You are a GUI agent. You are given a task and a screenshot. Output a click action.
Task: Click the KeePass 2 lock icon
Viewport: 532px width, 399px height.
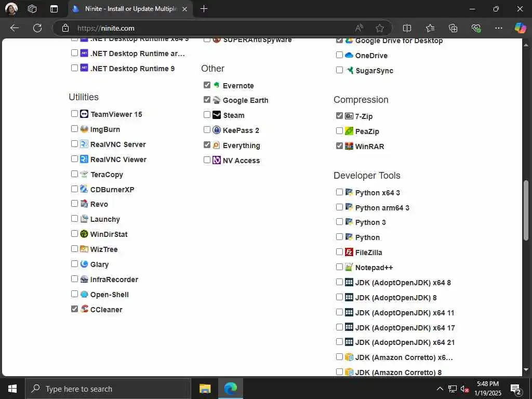(x=217, y=130)
